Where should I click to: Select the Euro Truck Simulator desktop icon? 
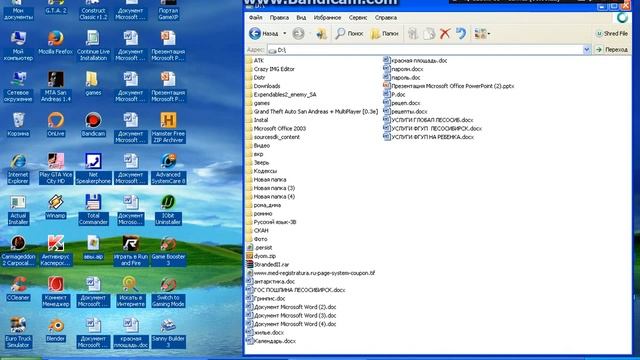(18, 333)
